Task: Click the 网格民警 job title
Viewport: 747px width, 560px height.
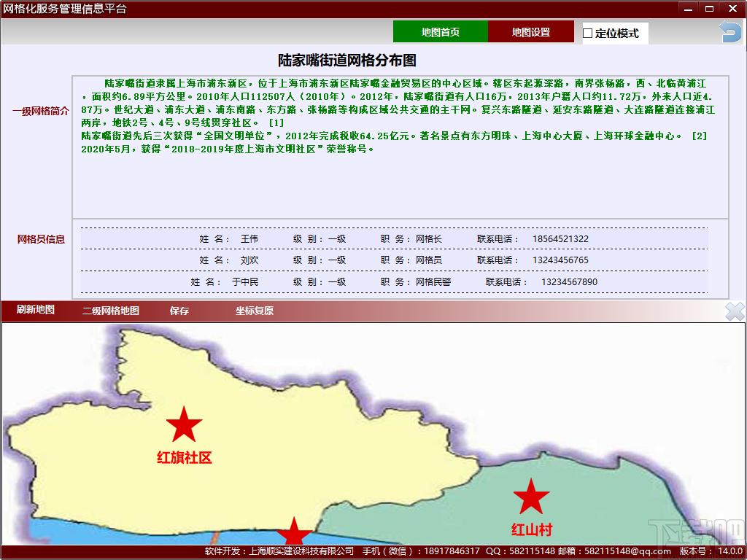Action: pyautogui.click(x=433, y=282)
